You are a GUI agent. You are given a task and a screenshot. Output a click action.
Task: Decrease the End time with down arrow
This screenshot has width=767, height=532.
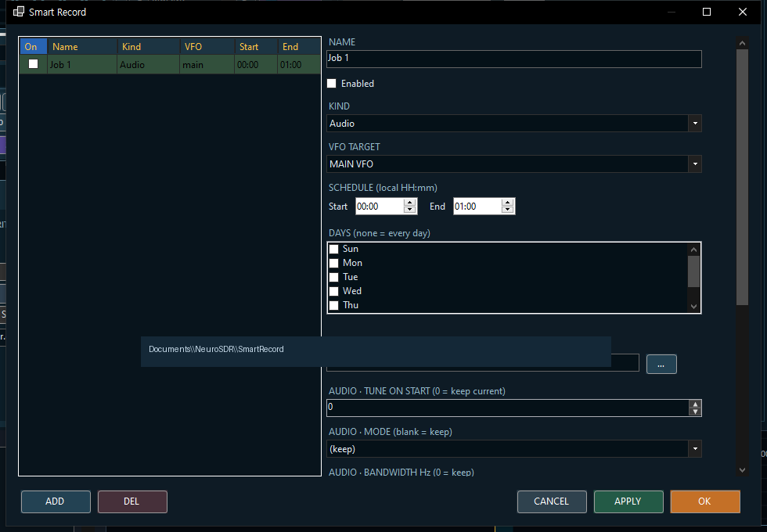(508, 210)
